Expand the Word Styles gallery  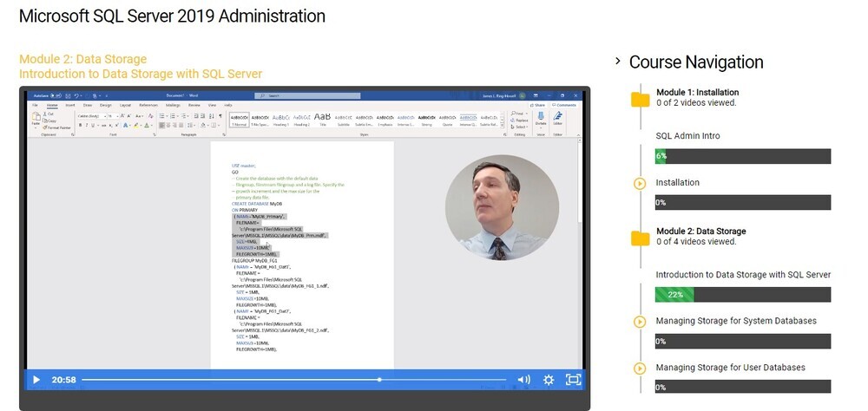[502, 126]
